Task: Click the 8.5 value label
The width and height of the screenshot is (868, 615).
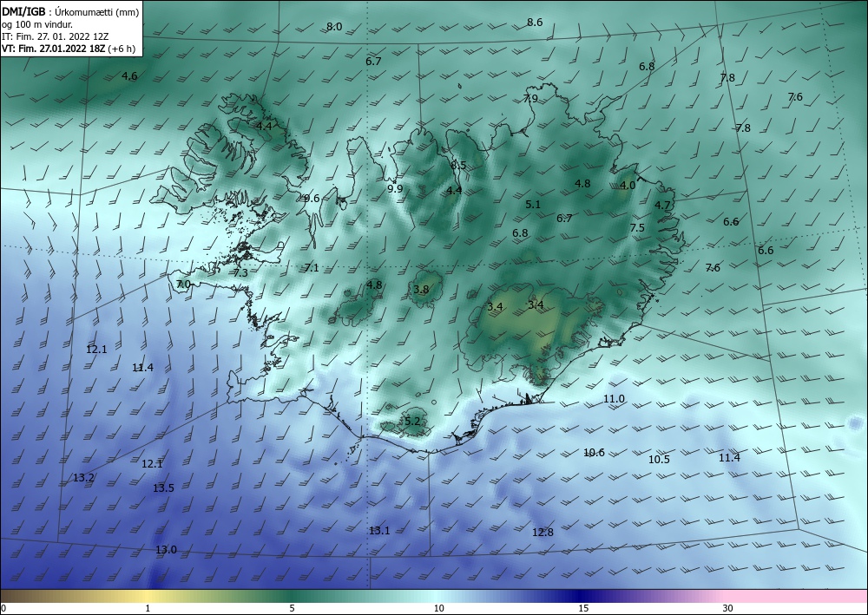Action: click(x=458, y=166)
